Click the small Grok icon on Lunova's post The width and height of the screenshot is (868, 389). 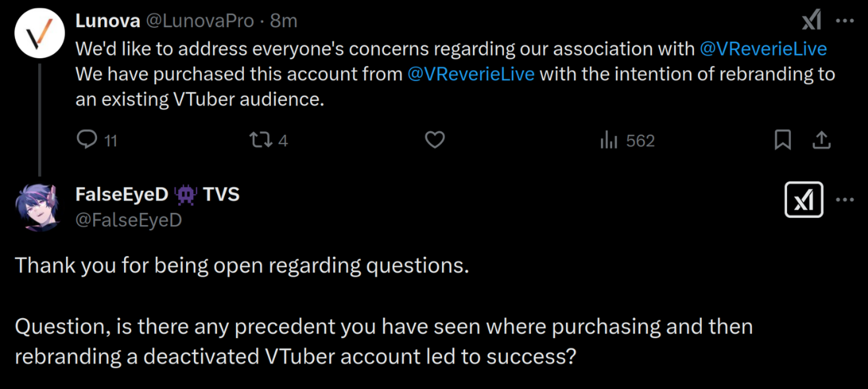[x=811, y=22]
